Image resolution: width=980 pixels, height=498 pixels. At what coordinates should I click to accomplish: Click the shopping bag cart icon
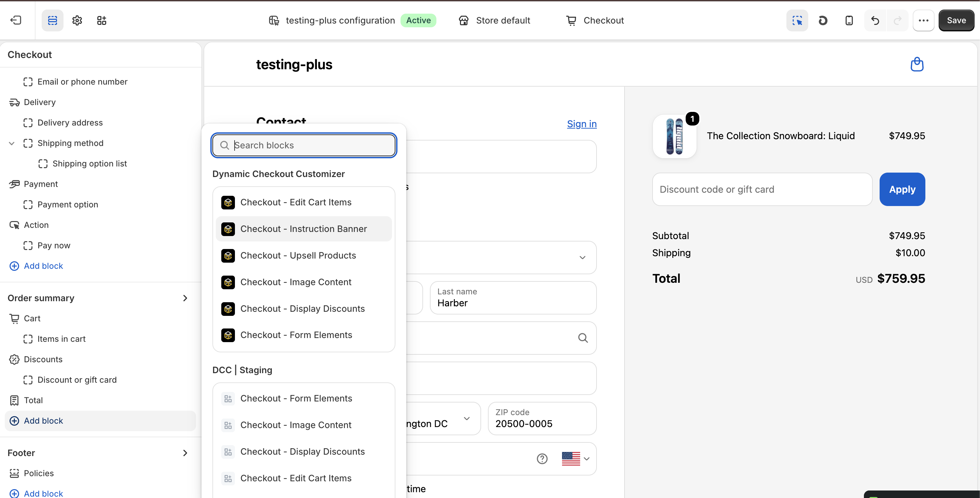pos(917,64)
